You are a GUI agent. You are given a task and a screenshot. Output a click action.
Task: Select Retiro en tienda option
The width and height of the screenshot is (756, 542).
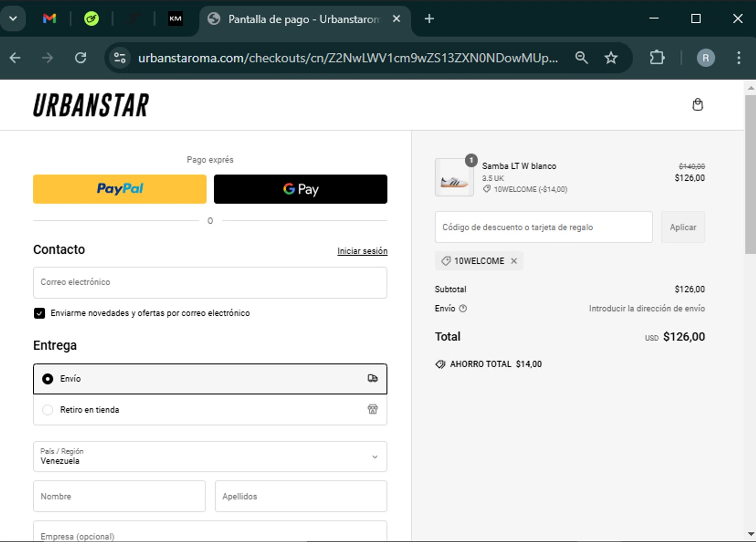tap(210, 410)
